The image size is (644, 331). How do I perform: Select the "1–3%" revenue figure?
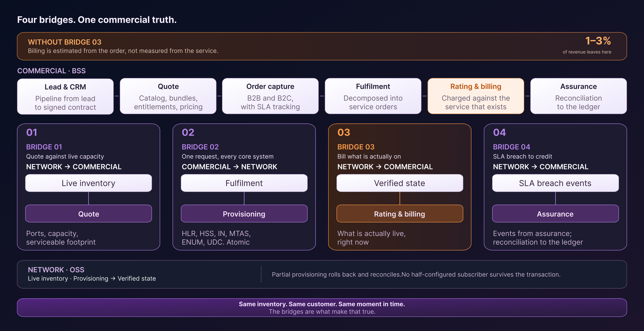coord(598,41)
